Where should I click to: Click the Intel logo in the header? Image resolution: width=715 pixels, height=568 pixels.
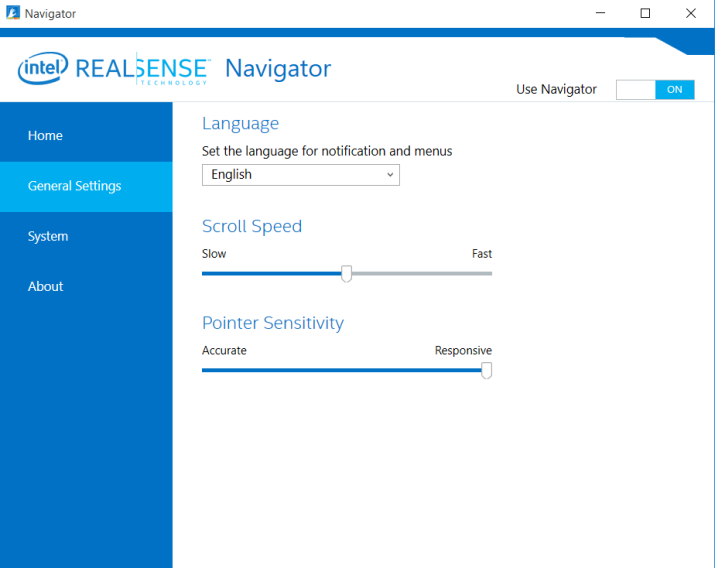pyautogui.click(x=42, y=69)
